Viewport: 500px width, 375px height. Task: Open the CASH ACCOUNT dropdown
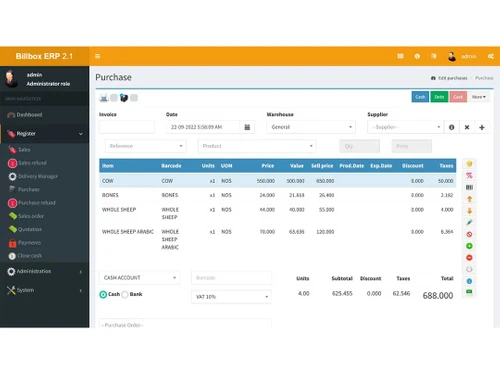click(139, 278)
